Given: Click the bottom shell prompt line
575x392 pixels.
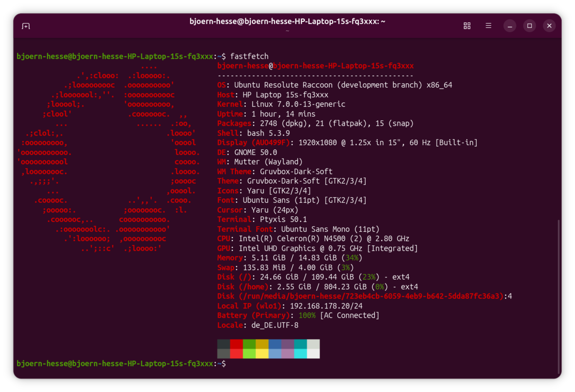Looking at the screenshot, I should click(121, 363).
